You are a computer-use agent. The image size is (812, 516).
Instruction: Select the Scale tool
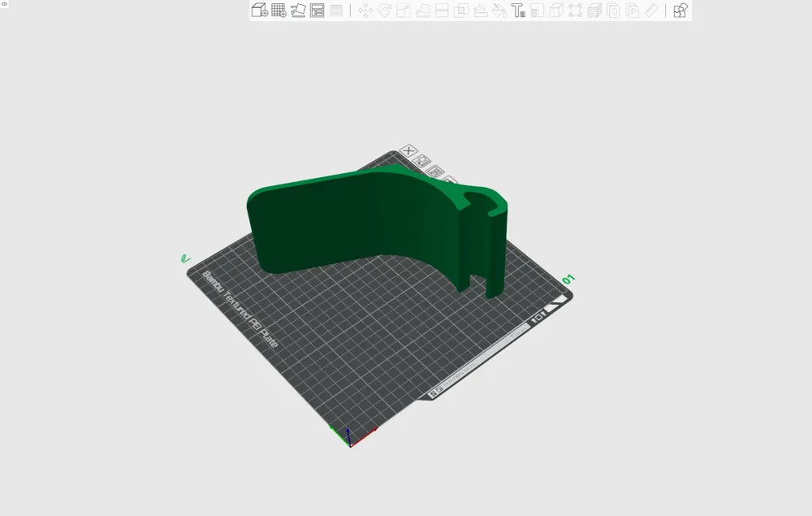404,11
